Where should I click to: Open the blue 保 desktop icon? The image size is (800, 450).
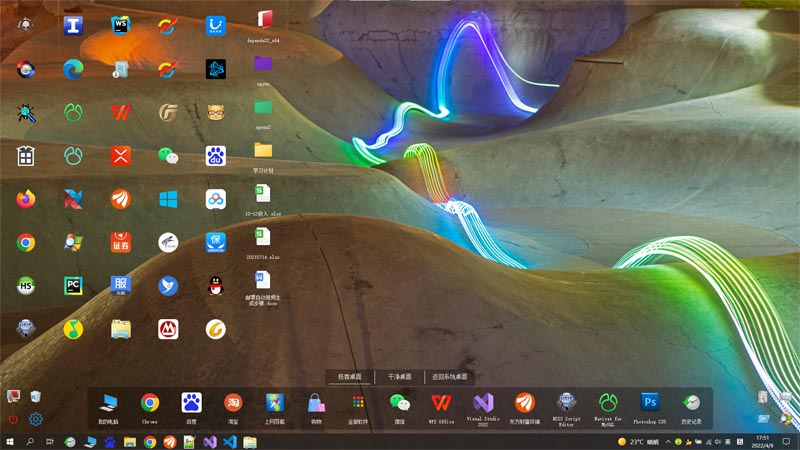(x=216, y=242)
